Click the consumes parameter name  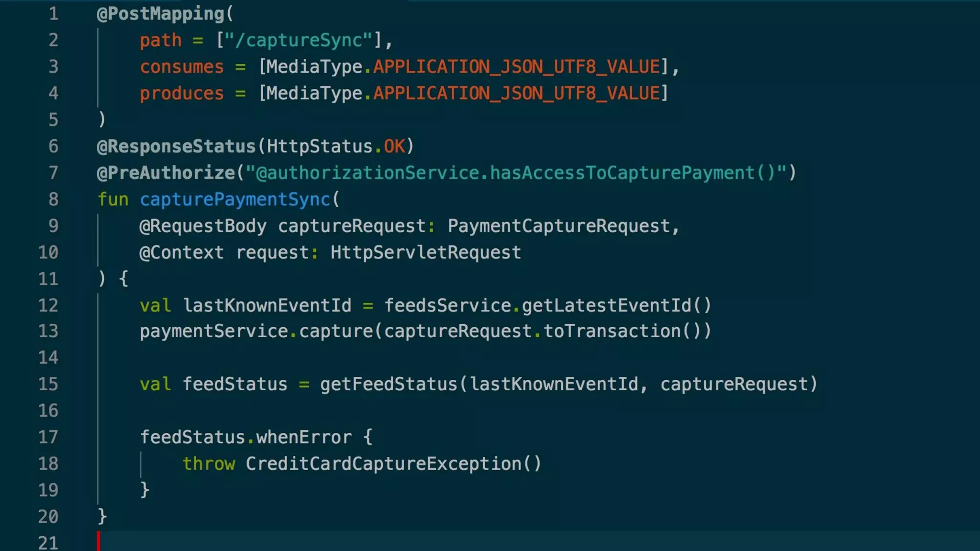[182, 67]
